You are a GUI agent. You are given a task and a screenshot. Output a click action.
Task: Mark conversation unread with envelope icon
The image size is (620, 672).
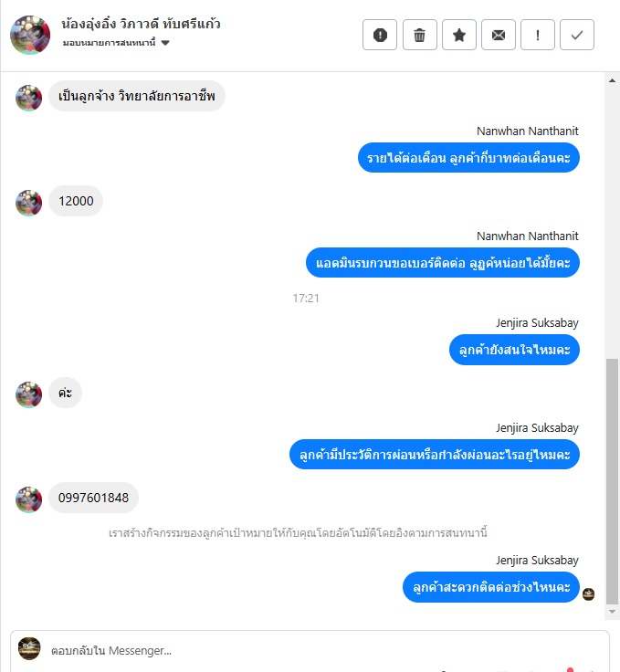coord(499,35)
